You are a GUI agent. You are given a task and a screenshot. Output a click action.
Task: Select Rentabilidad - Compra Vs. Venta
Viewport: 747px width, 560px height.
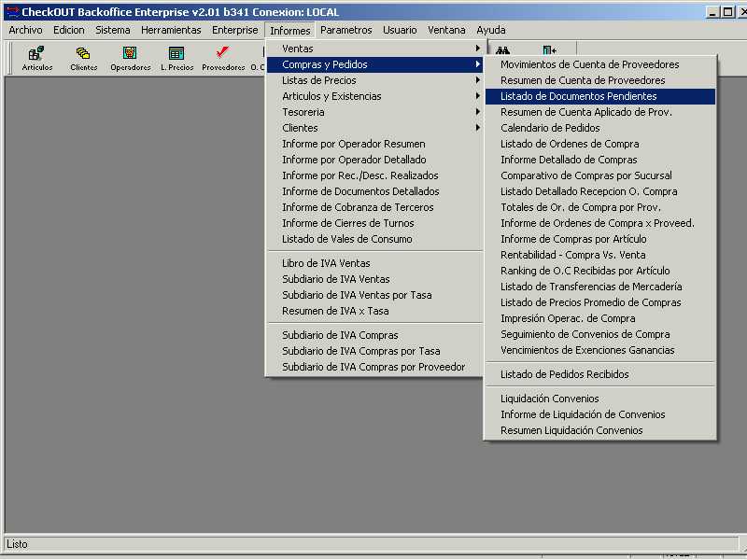(x=599, y=255)
